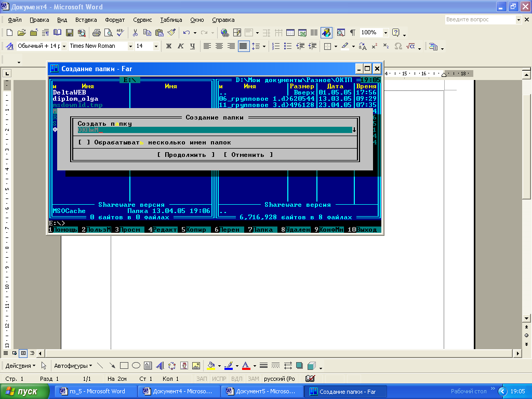Screen dimensions: 532x399
Task: Justify the paragraph text
Action: point(243,46)
